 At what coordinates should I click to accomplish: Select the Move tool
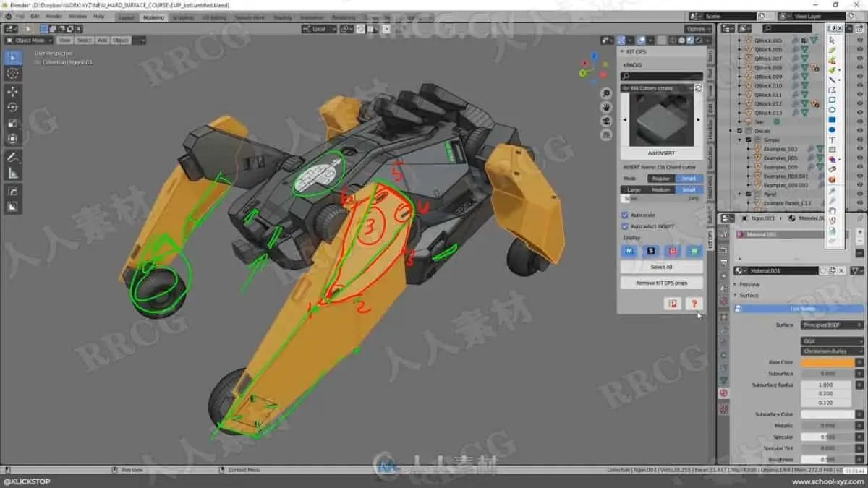coord(13,91)
